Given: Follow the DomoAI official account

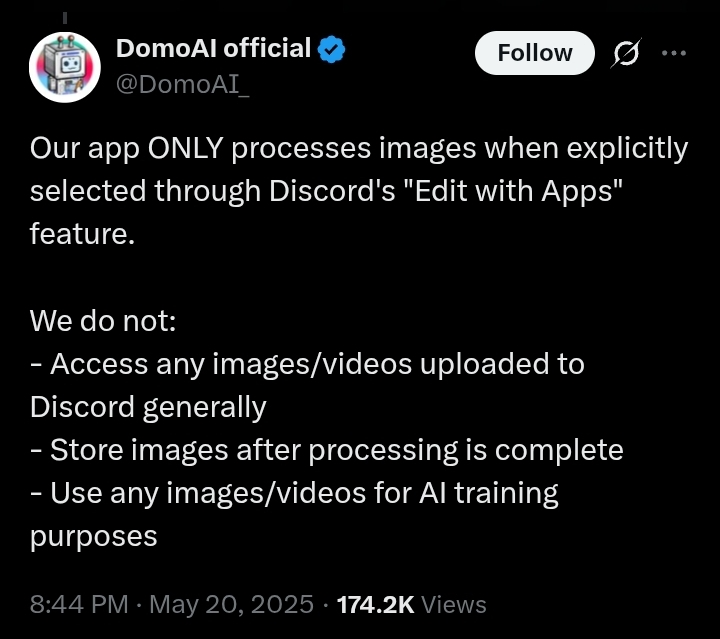Looking at the screenshot, I should [535, 53].
